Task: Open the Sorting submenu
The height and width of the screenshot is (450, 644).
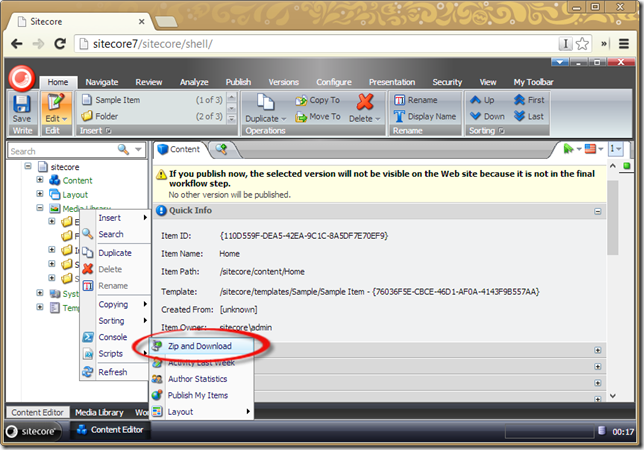Action: pos(115,321)
